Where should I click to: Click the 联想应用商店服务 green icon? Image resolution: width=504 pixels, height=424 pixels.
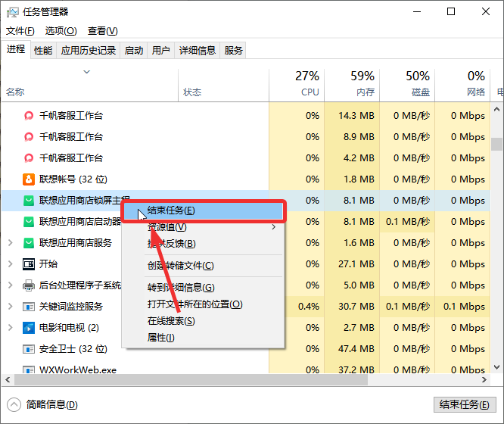coord(29,243)
